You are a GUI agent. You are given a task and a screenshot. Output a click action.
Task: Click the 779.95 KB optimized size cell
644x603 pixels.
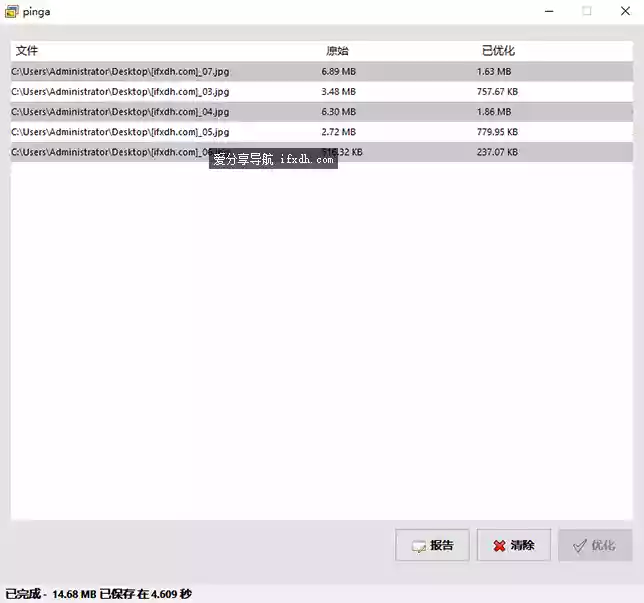[497, 132]
